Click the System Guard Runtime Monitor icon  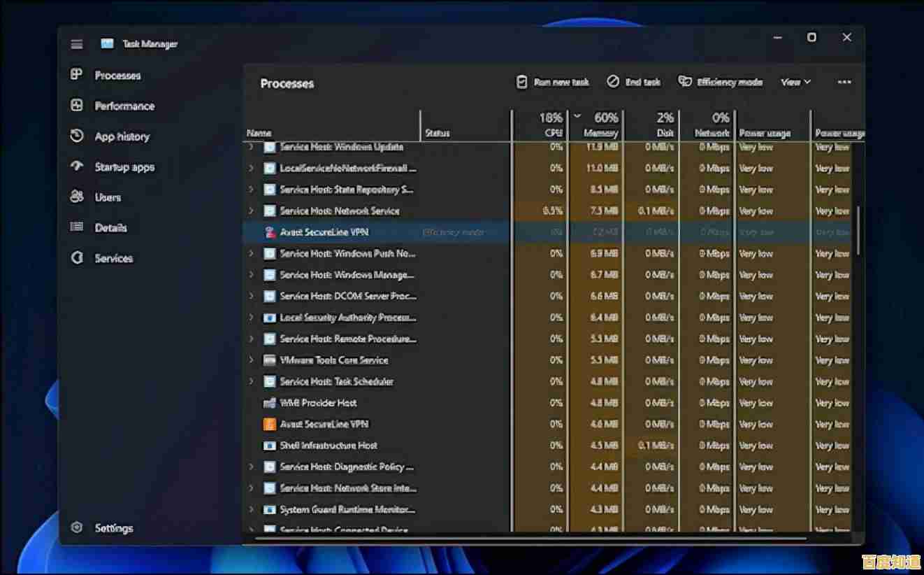tap(269, 509)
